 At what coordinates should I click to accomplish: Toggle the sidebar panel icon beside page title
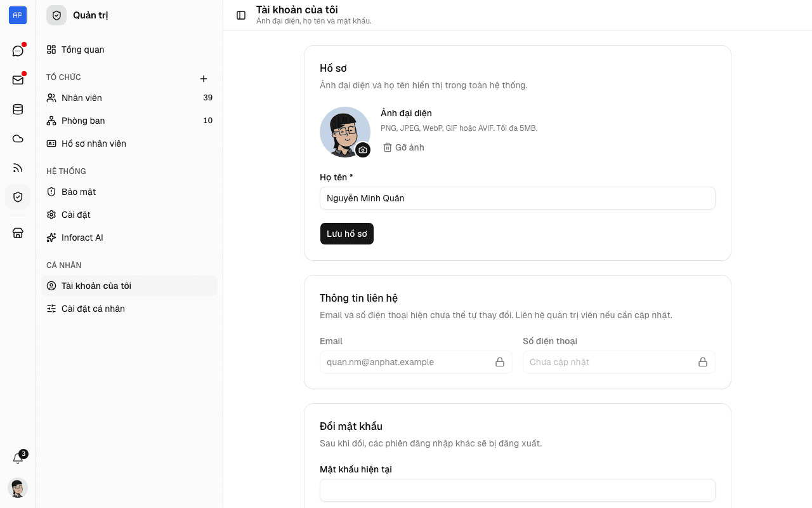click(241, 15)
